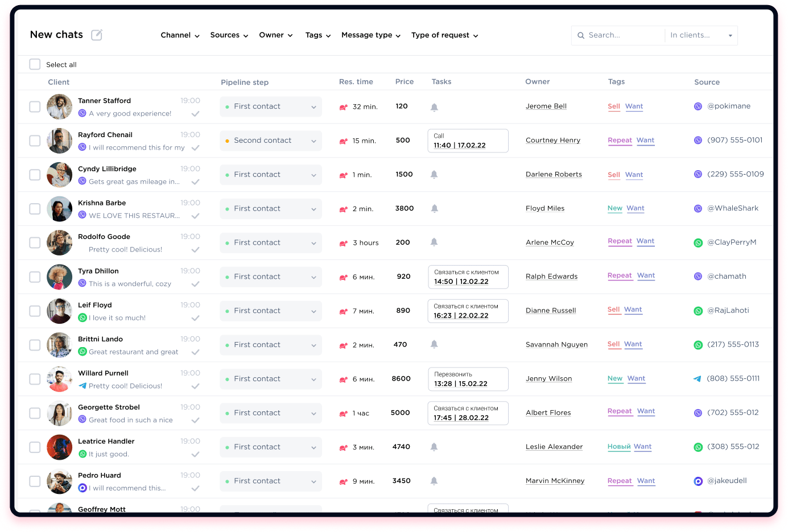Select Rayford Chenail's row checkbox
Viewport: 788px width, 532px height.
pyautogui.click(x=35, y=141)
